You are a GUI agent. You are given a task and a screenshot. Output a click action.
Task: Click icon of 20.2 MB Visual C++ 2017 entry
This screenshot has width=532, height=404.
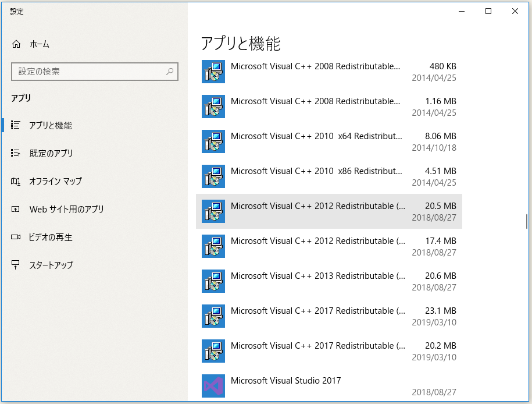click(213, 351)
